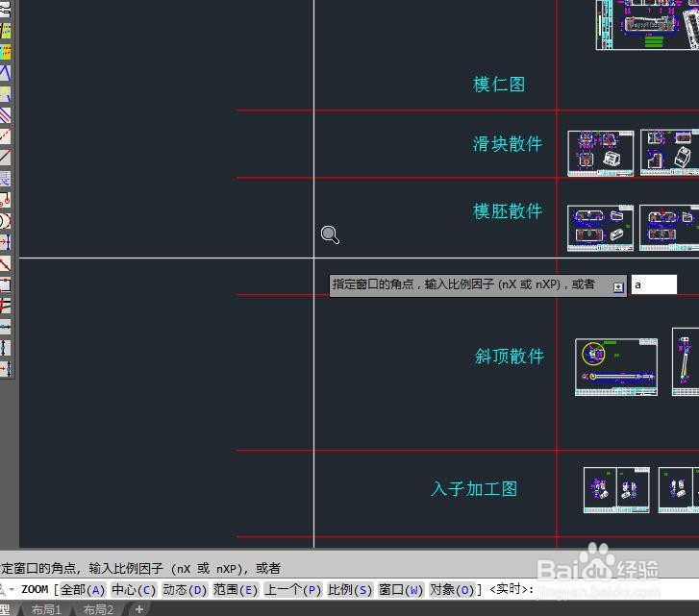Select the 斜顶散件 text label
This screenshot has height=616, width=699.
point(509,356)
